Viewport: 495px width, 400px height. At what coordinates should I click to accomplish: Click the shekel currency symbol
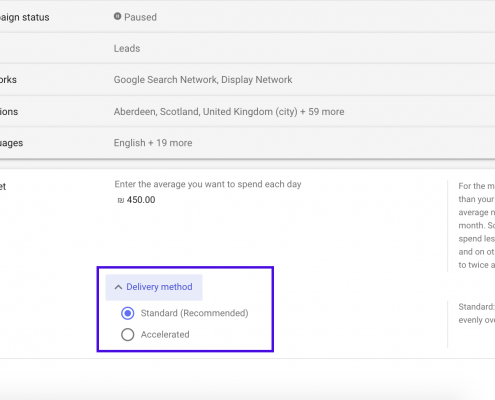click(120, 200)
